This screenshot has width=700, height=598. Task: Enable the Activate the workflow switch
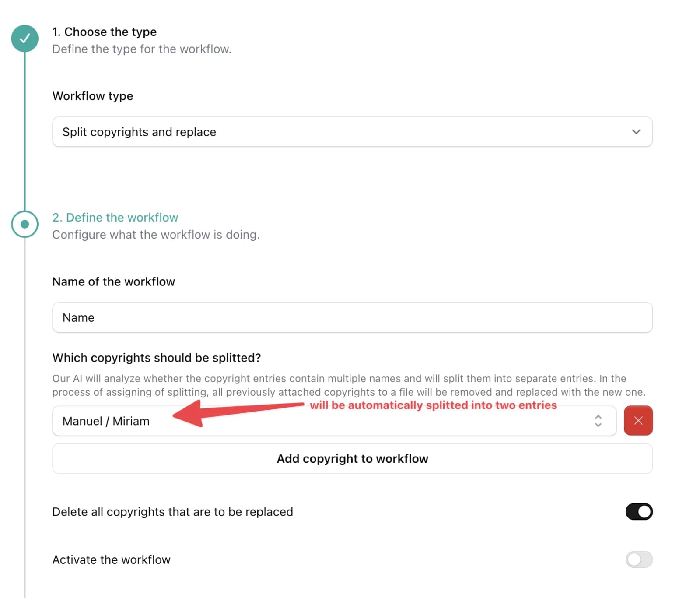[x=639, y=559]
